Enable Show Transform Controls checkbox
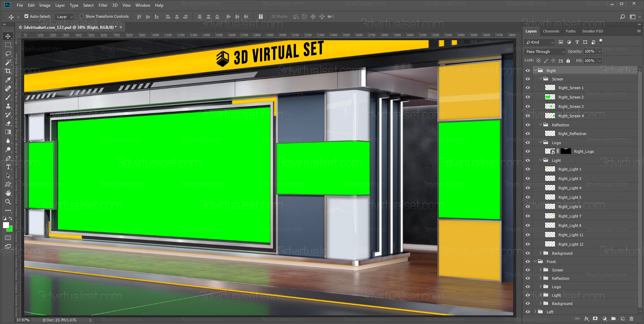The width and height of the screenshot is (644, 324). [x=82, y=16]
